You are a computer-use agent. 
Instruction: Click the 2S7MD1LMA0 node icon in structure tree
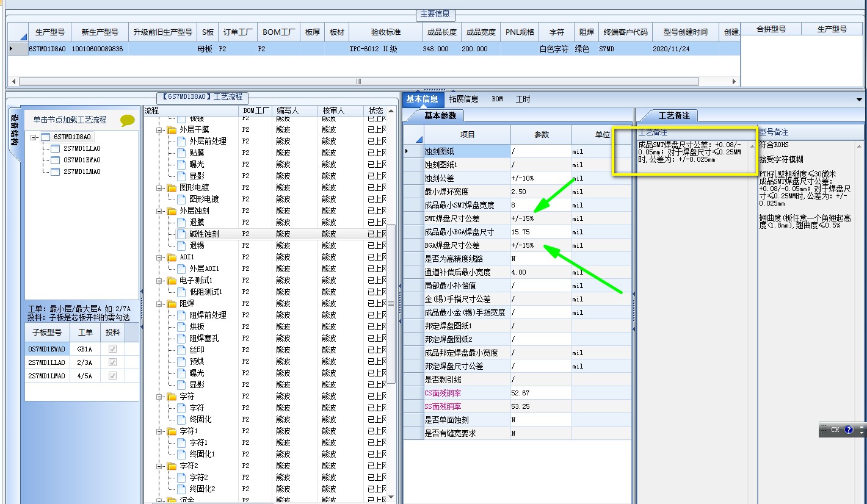pos(56,172)
